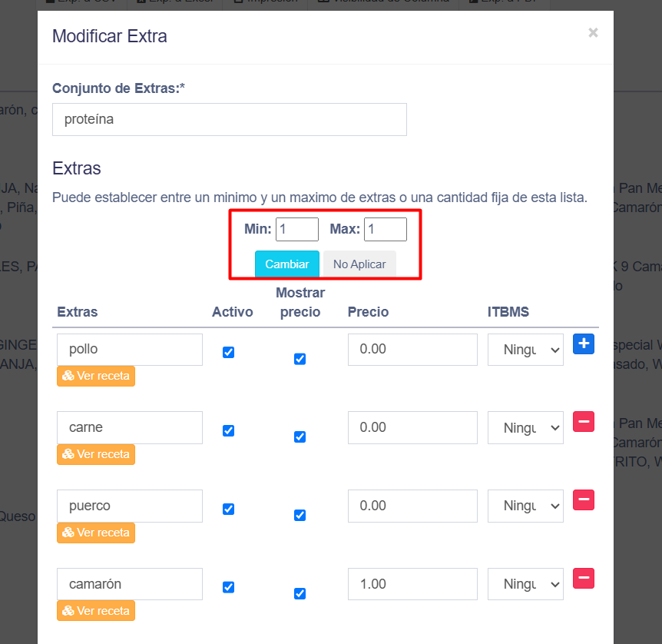
Task: Click the No Aplicar button
Action: (359, 264)
